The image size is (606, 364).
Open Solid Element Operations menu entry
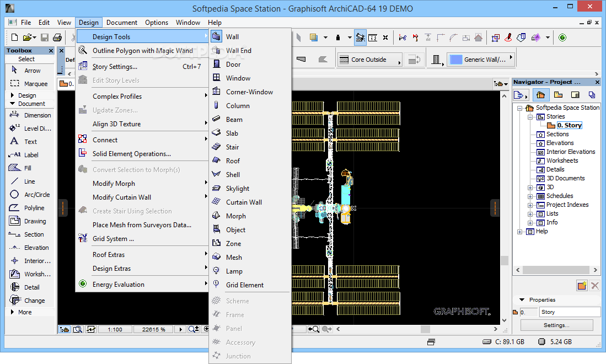142,154
